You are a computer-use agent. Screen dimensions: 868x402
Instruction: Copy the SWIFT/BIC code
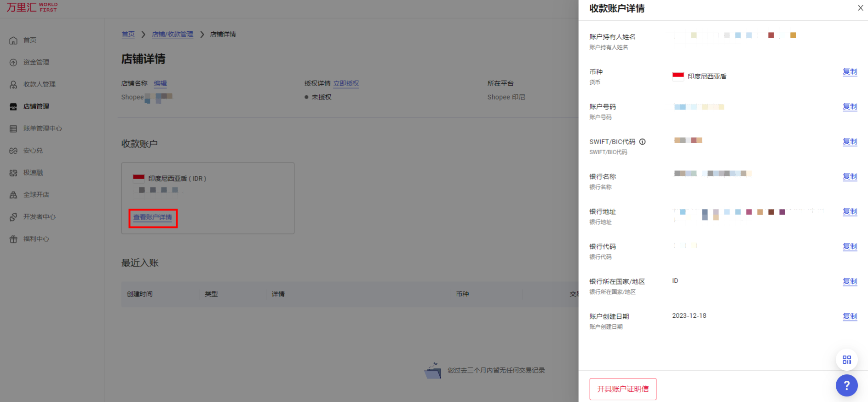point(850,142)
